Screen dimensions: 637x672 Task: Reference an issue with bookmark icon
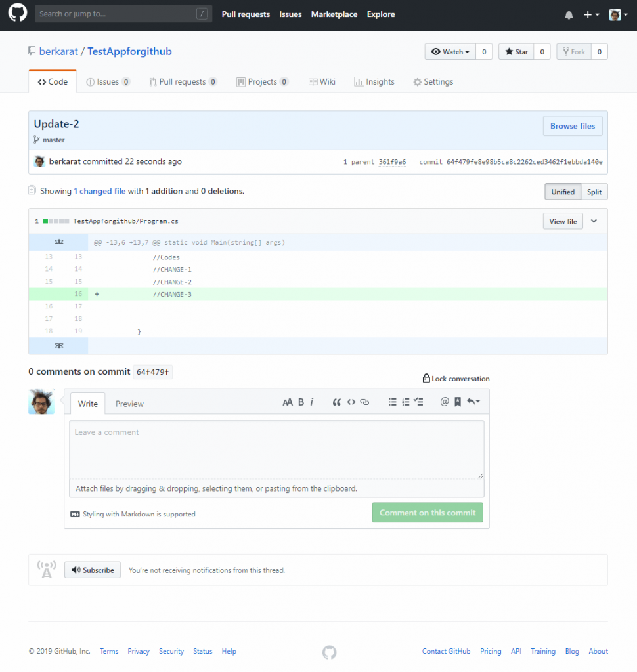[458, 402]
